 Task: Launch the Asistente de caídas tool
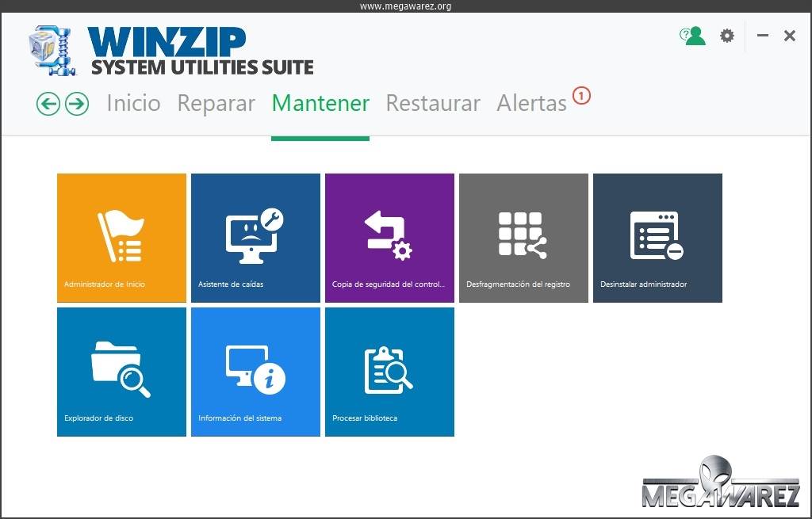256,238
